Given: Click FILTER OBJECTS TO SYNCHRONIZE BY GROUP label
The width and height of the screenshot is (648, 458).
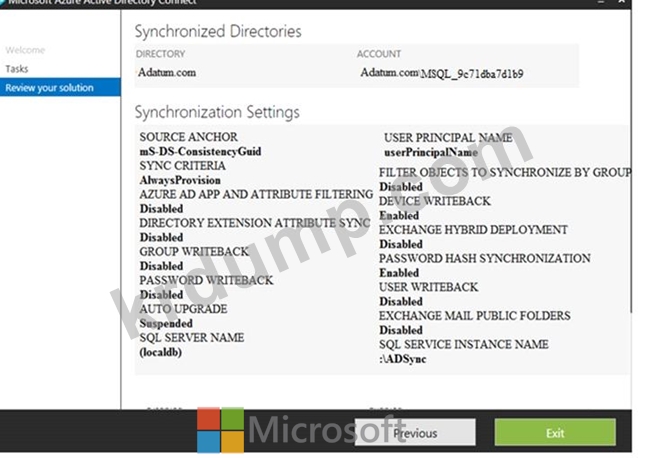Looking at the screenshot, I should pos(505,172).
